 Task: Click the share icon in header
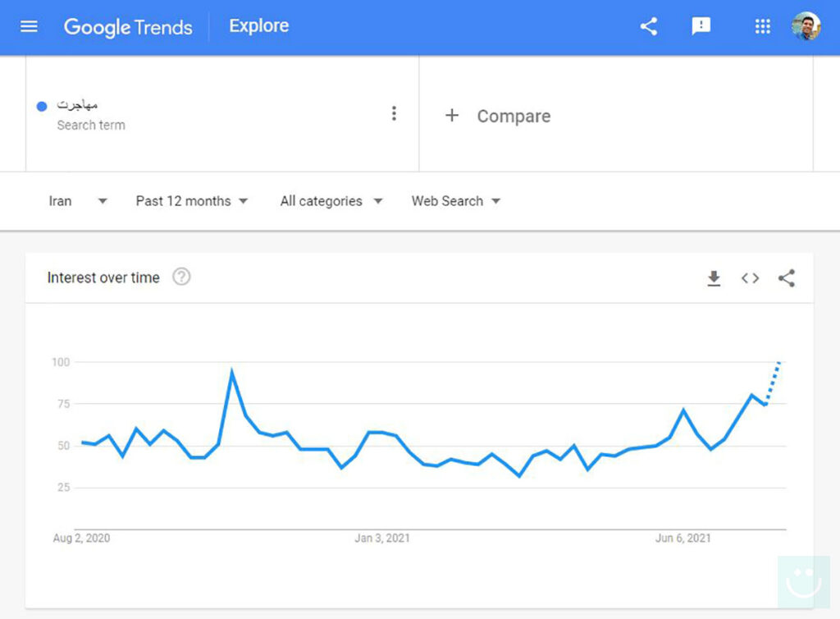coord(649,26)
